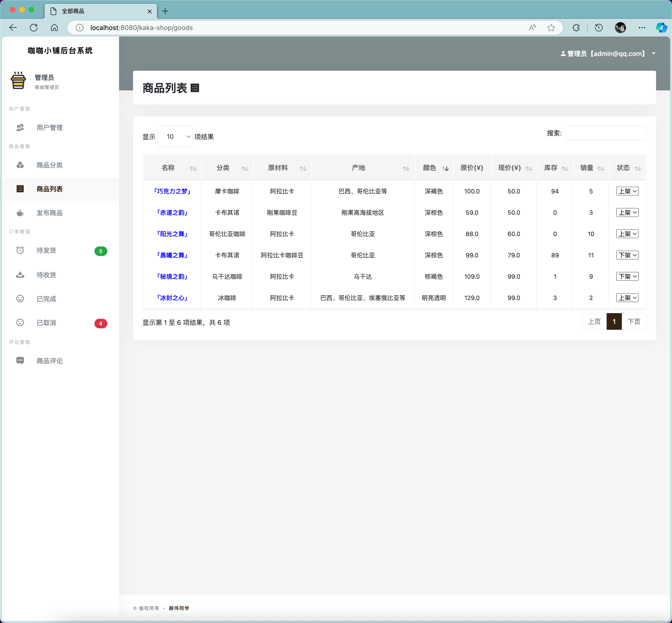The width and height of the screenshot is (672, 623).
Task: Open the 已取消 orders menu item
Action: click(x=47, y=323)
